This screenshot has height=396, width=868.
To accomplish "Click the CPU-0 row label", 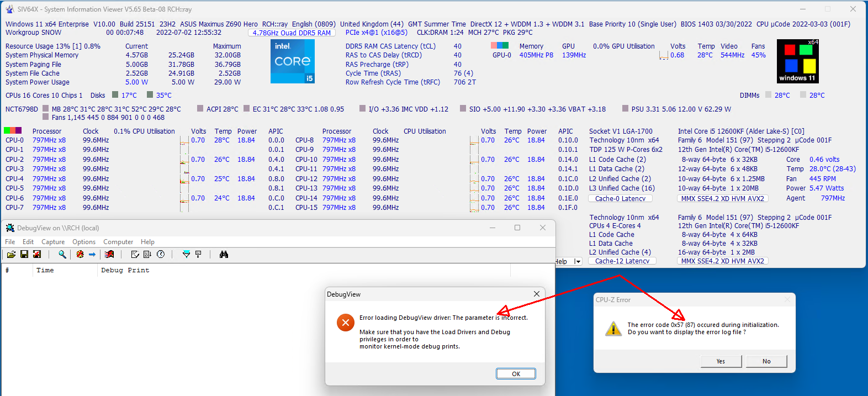I will pos(15,140).
